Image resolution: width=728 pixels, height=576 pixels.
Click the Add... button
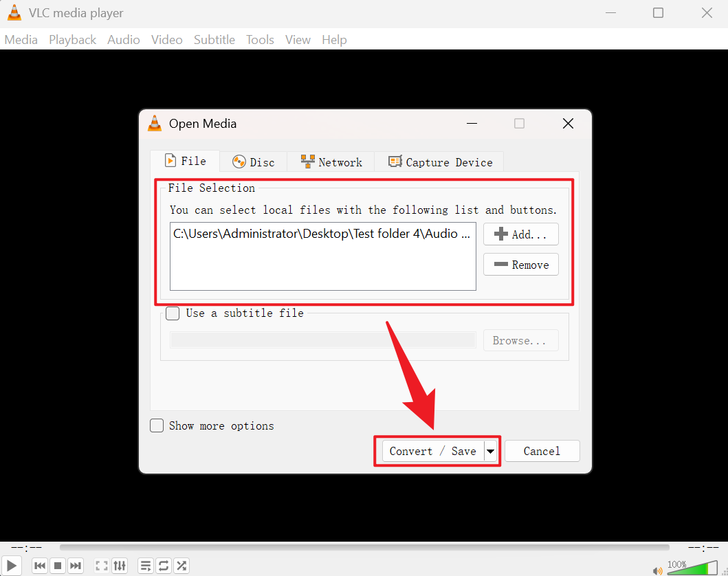(521, 234)
